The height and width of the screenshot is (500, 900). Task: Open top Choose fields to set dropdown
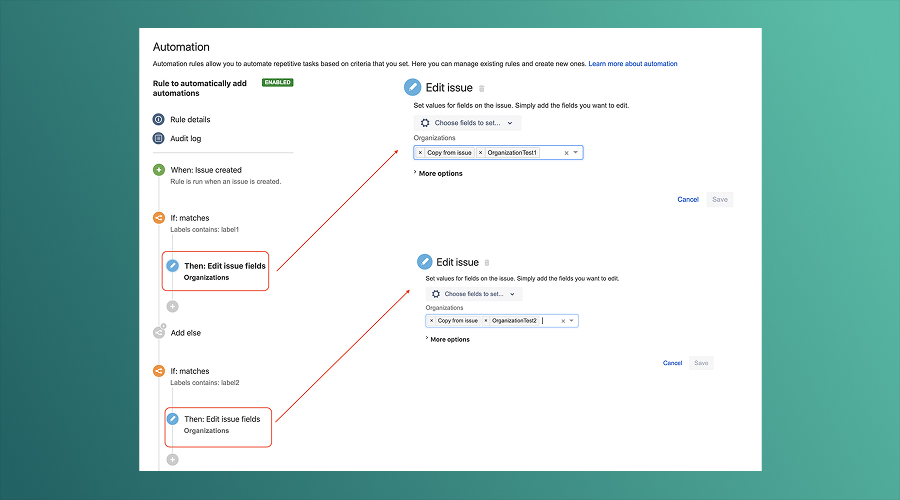(x=467, y=123)
